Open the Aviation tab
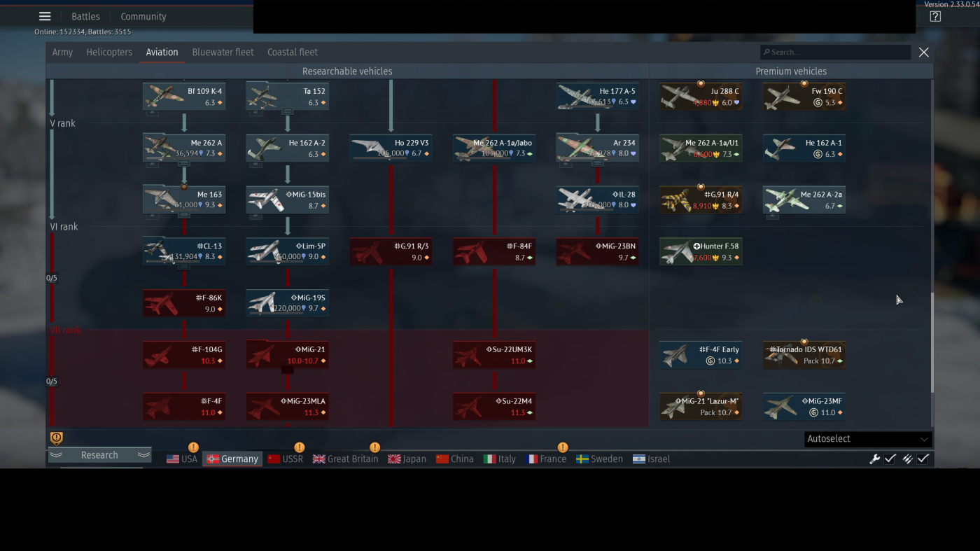 pos(162,53)
